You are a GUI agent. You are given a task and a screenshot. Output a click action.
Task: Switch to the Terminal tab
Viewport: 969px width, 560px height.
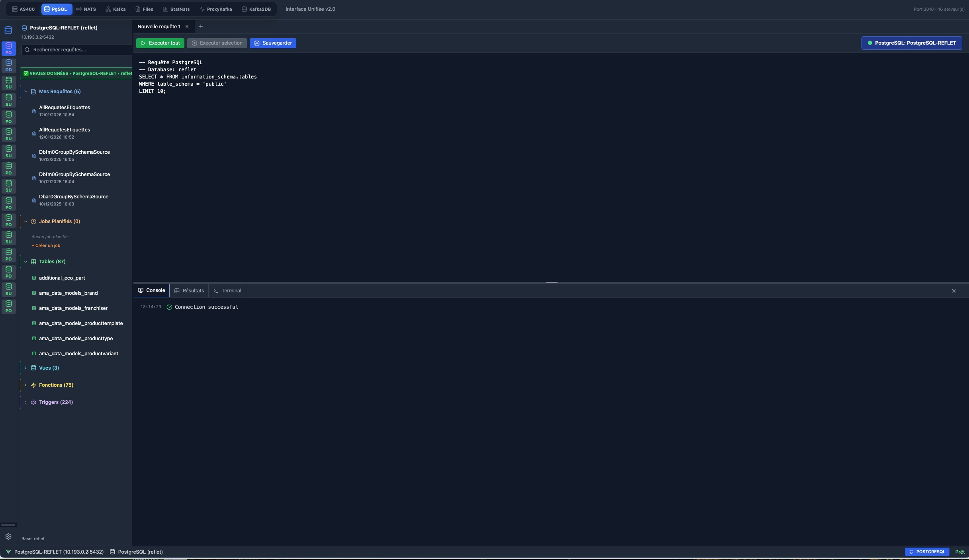point(227,291)
